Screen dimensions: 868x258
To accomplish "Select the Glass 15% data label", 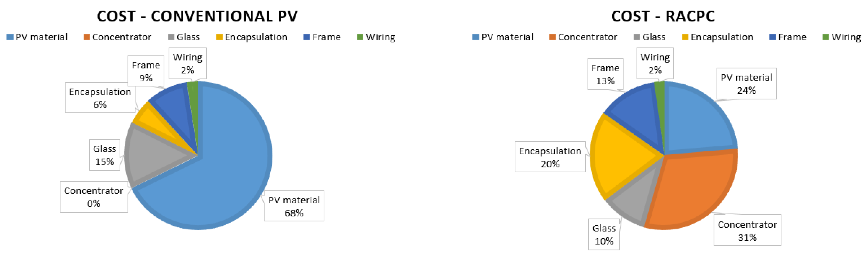I will tap(105, 155).
